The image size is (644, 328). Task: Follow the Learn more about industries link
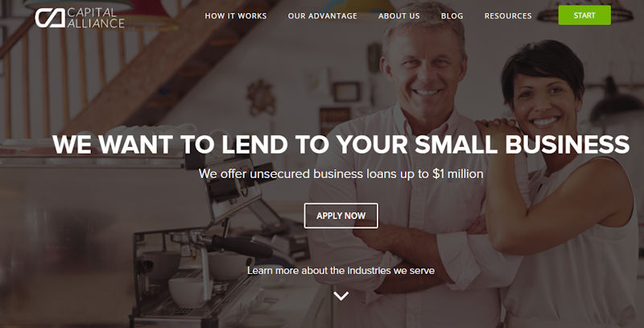[x=341, y=271]
